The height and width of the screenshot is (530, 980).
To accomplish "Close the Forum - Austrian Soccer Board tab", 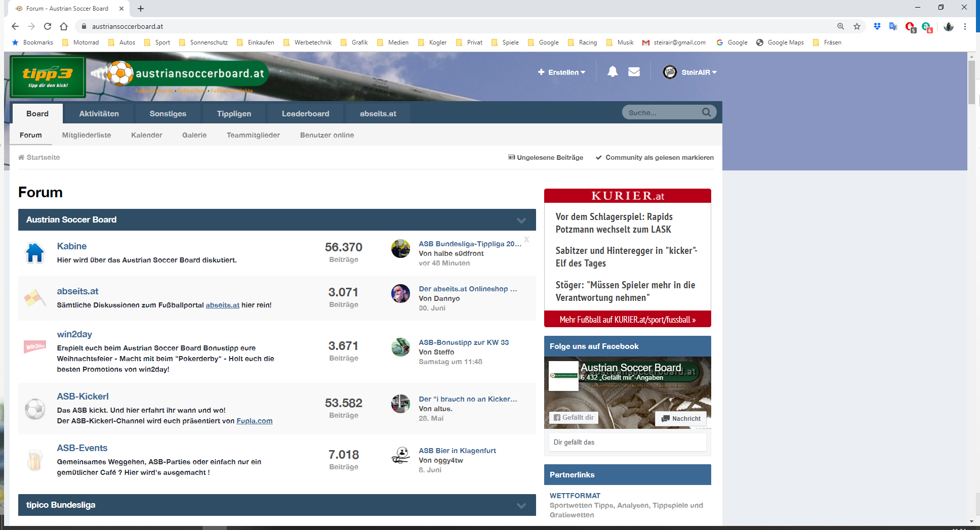I will coord(121,9).
